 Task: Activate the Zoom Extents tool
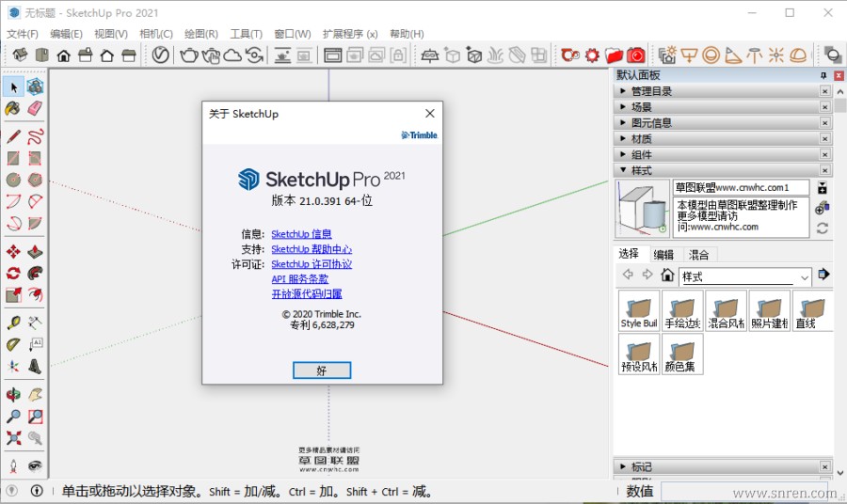tap(13, 437)
